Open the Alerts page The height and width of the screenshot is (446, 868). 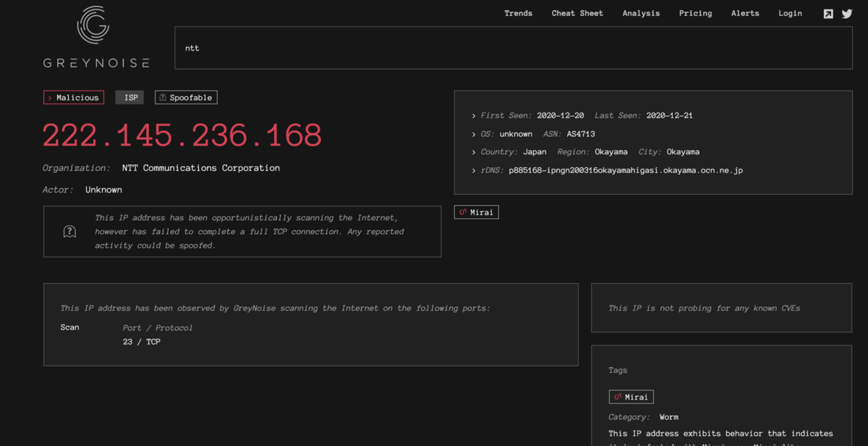(745, 13)
